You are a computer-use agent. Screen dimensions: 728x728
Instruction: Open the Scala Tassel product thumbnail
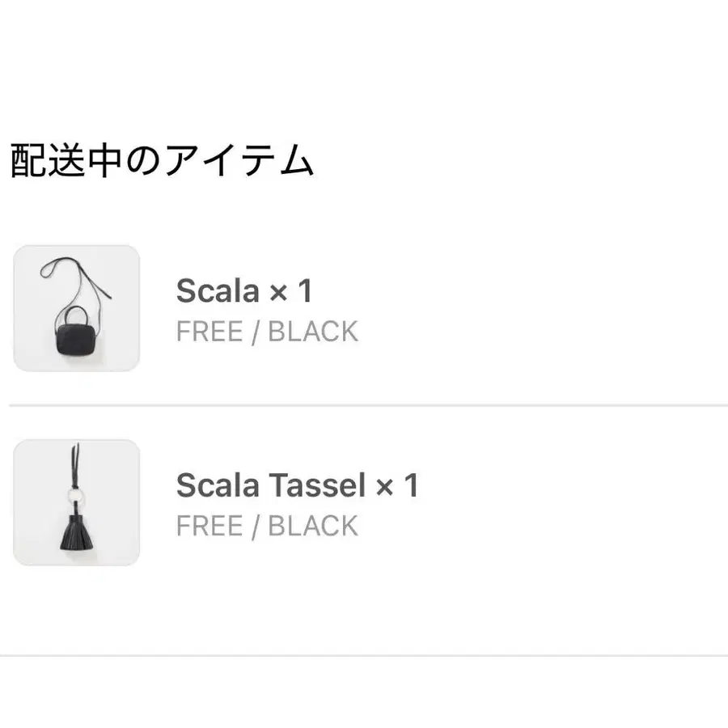point(77,502)
